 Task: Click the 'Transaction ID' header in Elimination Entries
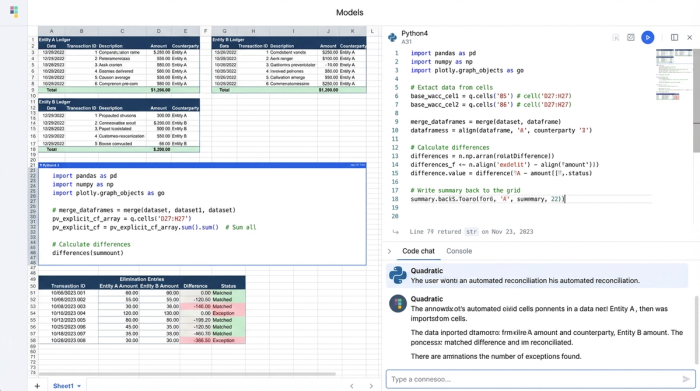(68, 286)
